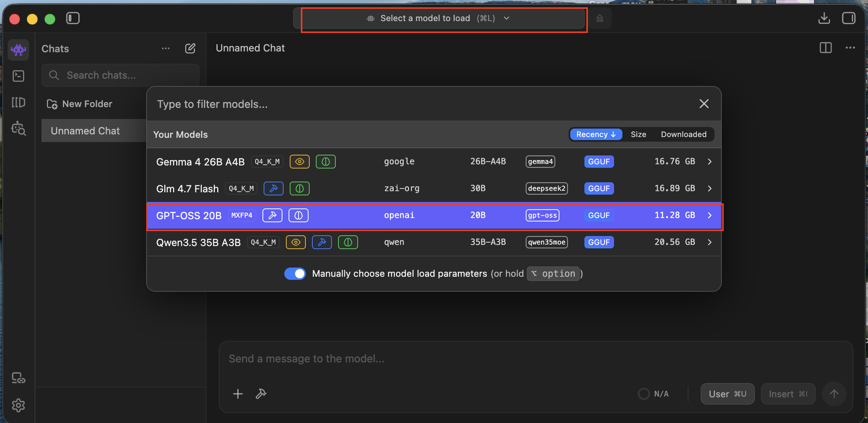Image resolution: width=868 pixels, height=423 pixels.
Task: Expand the GPT-OSS 20B row chevron
Action: (710, 215)
